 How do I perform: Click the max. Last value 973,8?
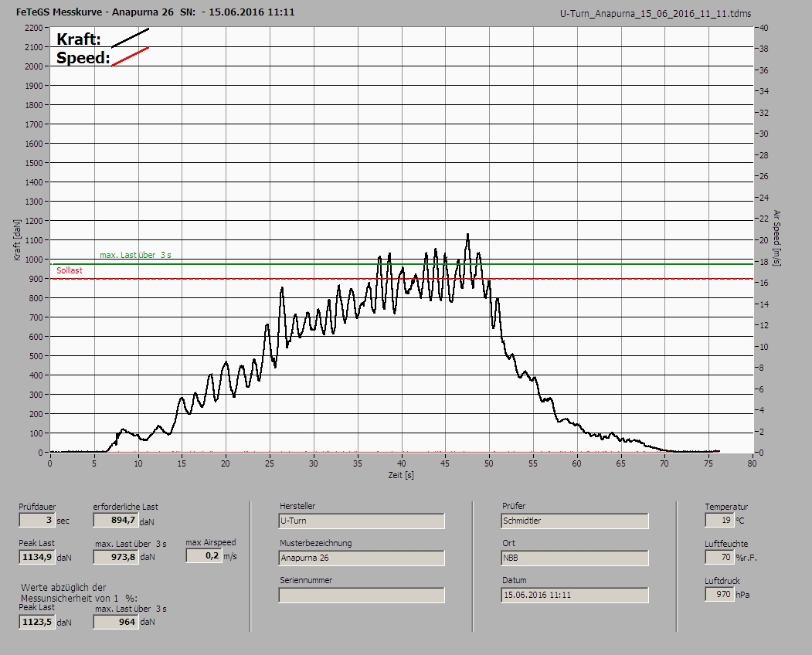tap(115, 557)
